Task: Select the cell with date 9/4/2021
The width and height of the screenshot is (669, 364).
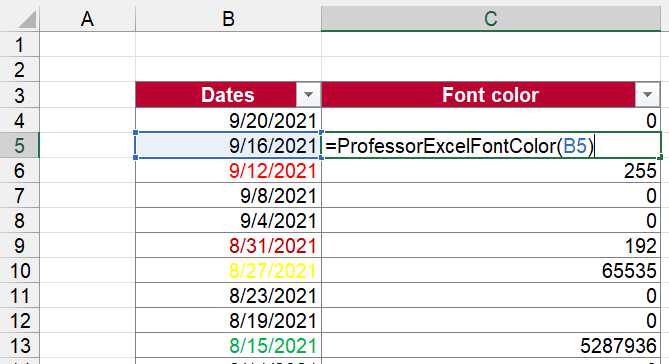Action: [x=228, y=221]
